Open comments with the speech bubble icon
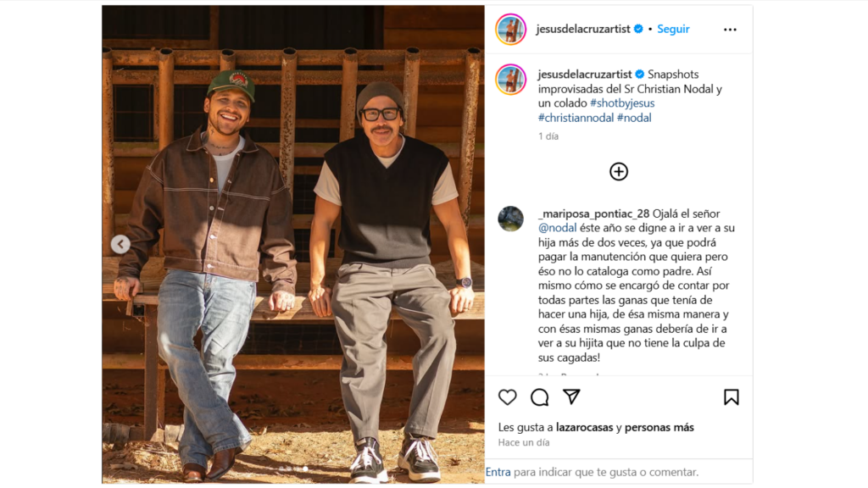The width and height of the screenshot is (868, 488). tap(539, 397)
